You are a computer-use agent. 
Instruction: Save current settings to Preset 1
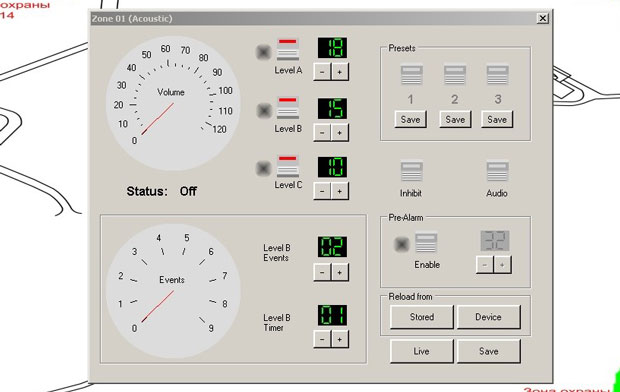(410, 119)
